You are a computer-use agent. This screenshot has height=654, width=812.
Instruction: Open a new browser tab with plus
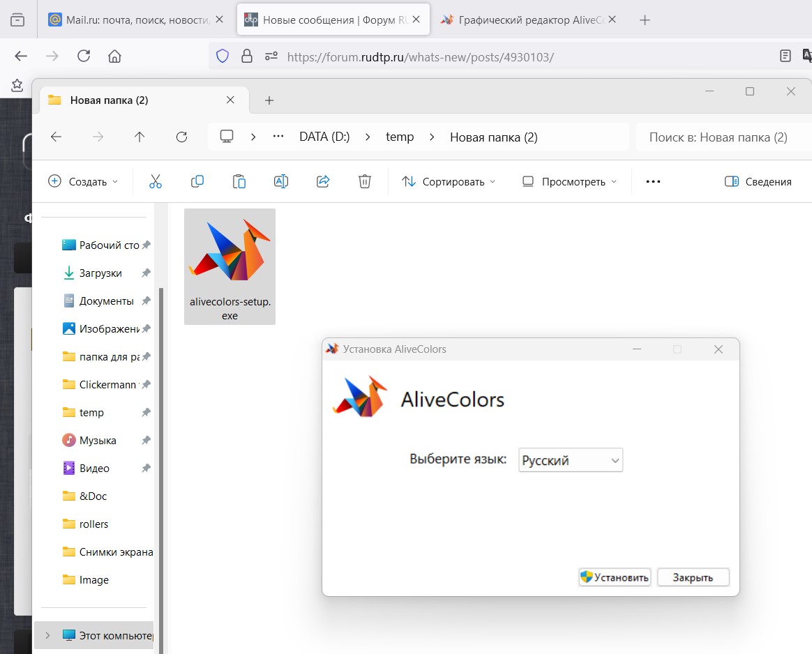644,20
